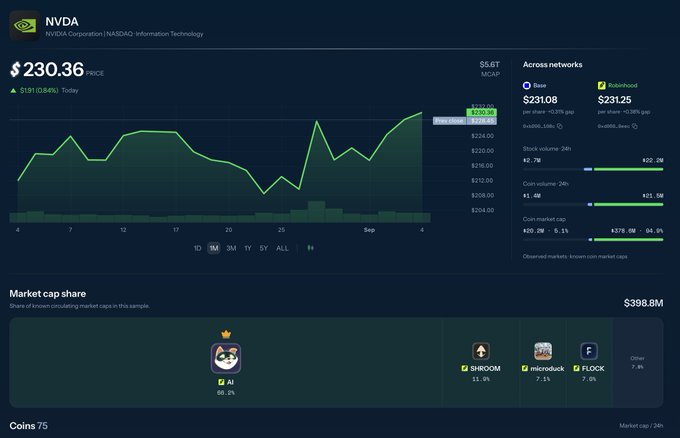Click the Base price $231.08
The image size is (680, 438).
tap(540, 100)
